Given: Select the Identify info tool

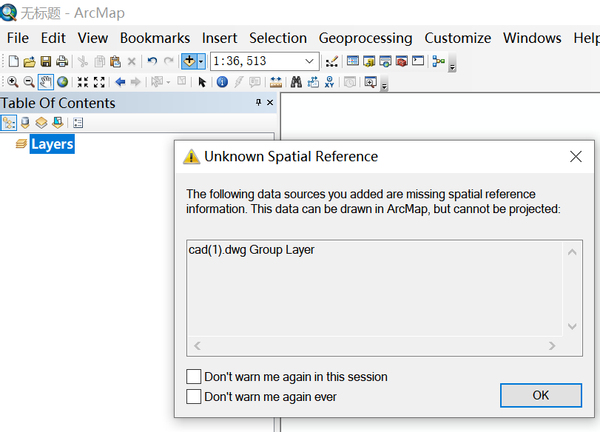Looking at the screenshot, I should 222,82.
